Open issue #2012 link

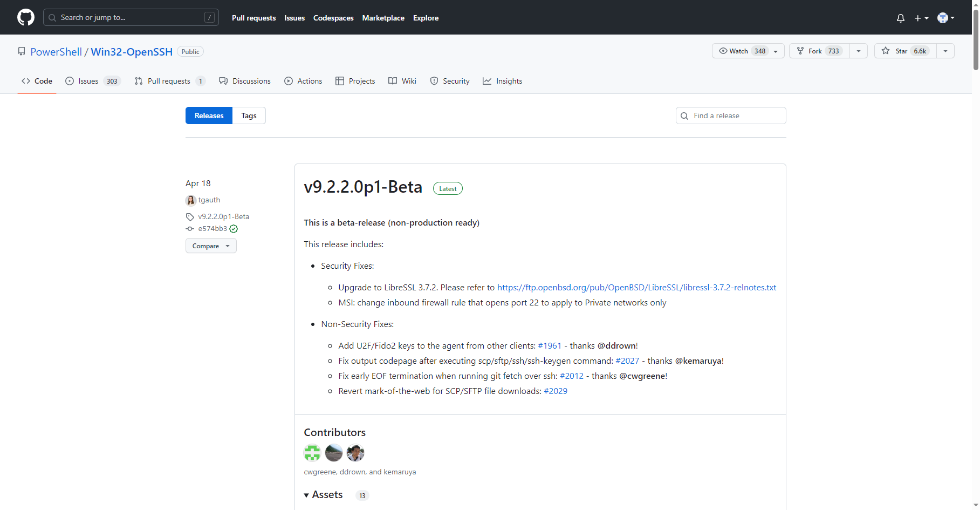tap(572, 376)
